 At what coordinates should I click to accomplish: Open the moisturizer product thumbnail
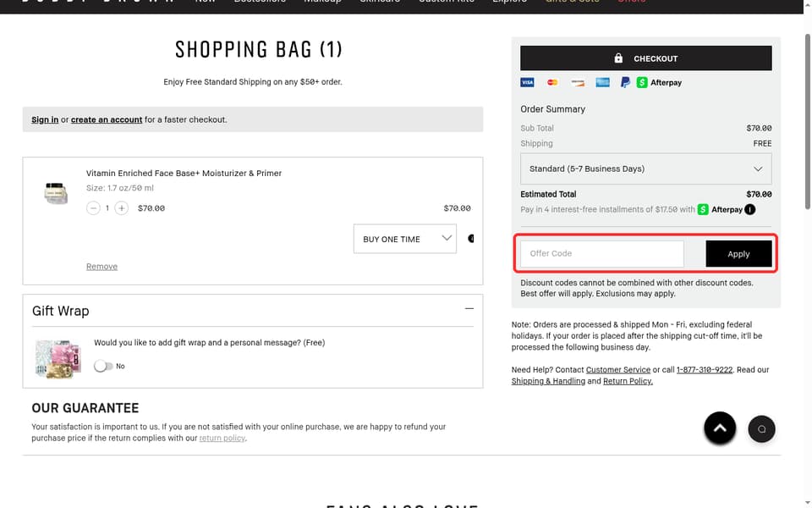[56, 193]
